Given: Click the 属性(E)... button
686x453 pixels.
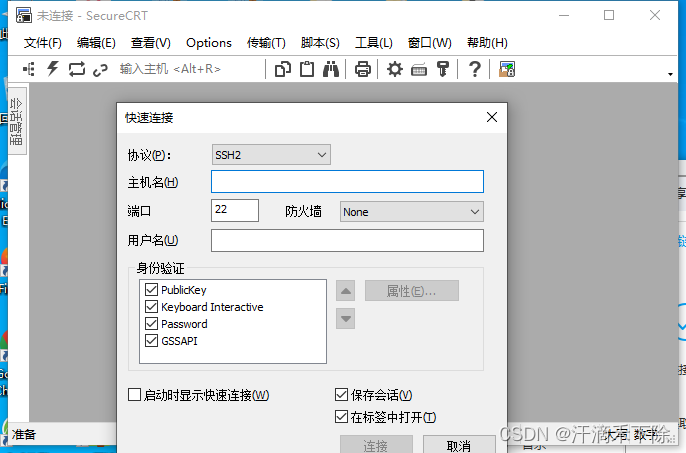Looking at the screenshot, I should (x=412, y=291).
